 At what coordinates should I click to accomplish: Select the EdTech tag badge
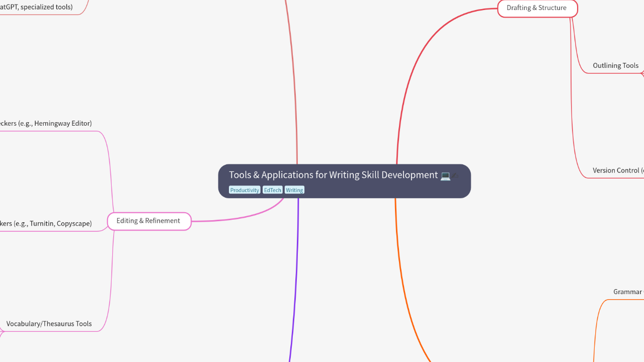tap(272, 190)
